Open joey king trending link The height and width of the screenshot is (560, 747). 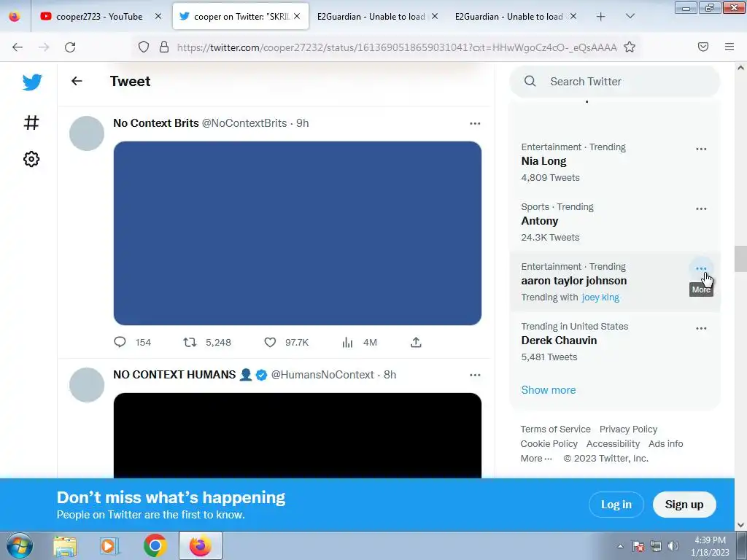point(600,297)
